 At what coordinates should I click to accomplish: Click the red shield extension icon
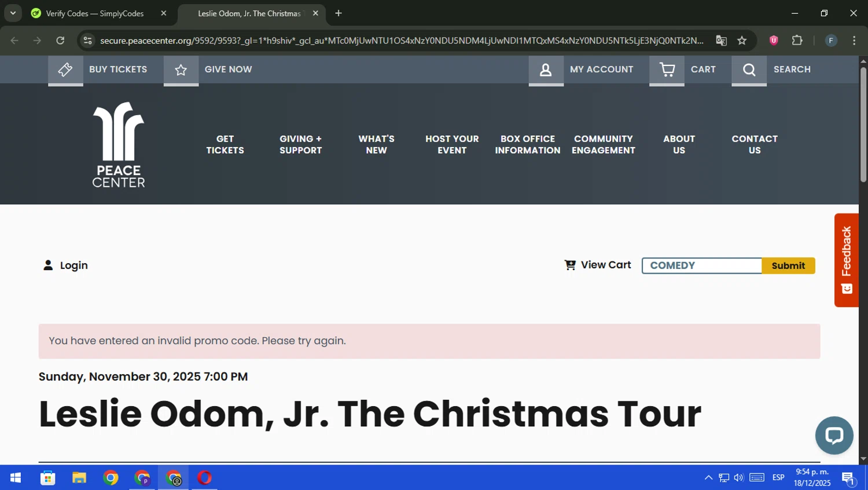click(774, 40)
